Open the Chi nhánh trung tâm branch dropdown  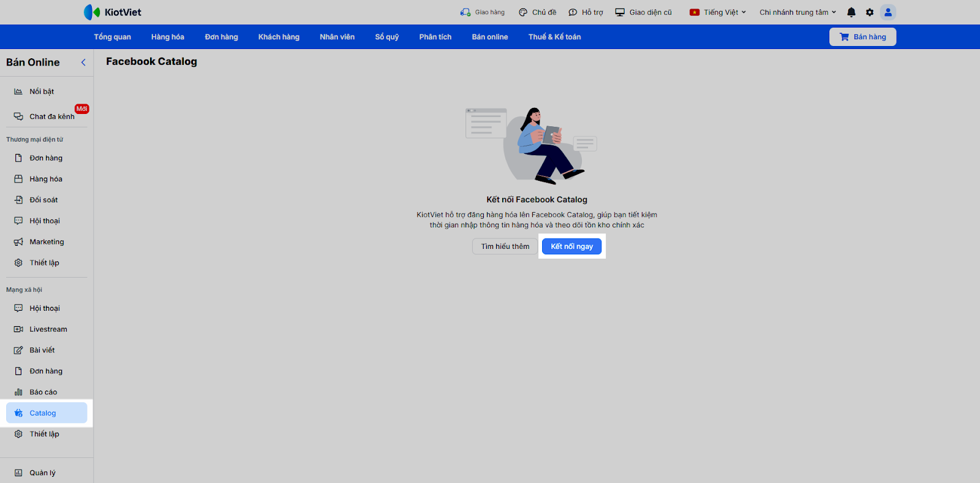tap(797, 12)
